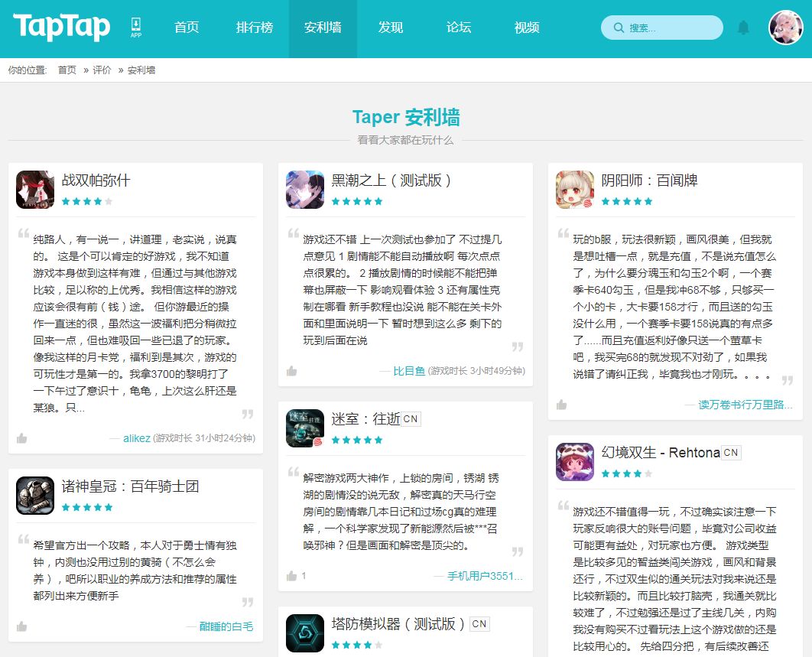Read 黑潮之上 review text

point(403,290)
